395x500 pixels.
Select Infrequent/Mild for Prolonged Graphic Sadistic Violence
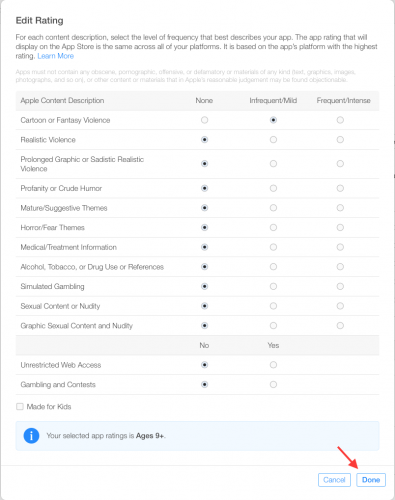coord(273,164)
